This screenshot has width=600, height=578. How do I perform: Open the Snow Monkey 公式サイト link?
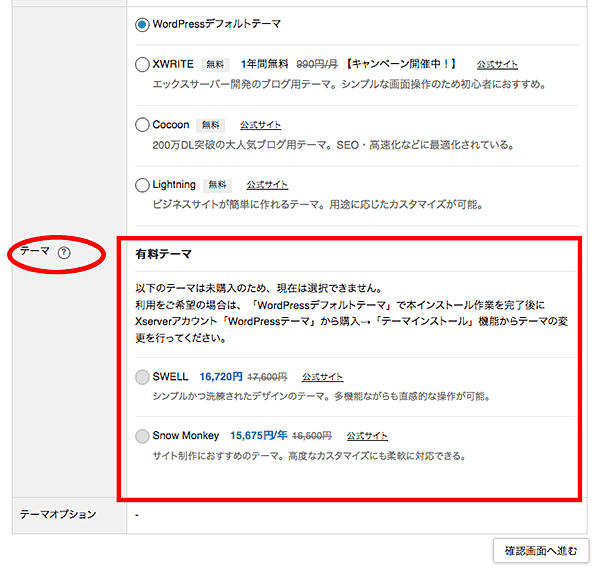[367, 436]
